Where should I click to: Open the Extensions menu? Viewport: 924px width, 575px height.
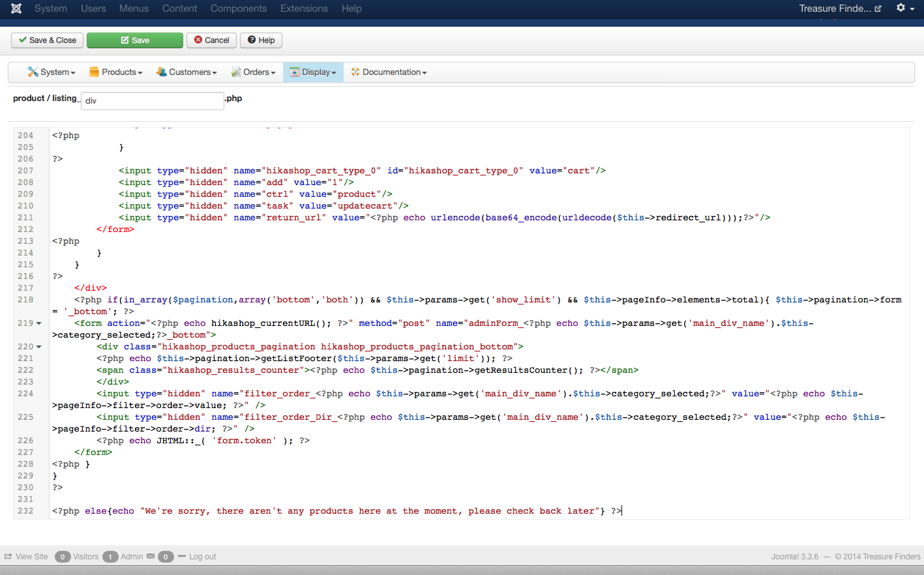pos(304,8)
